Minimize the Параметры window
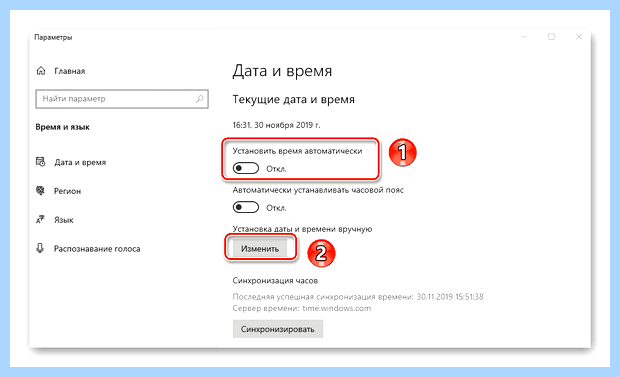This screenshot has width=620, height=377. (x=524, y=37)
